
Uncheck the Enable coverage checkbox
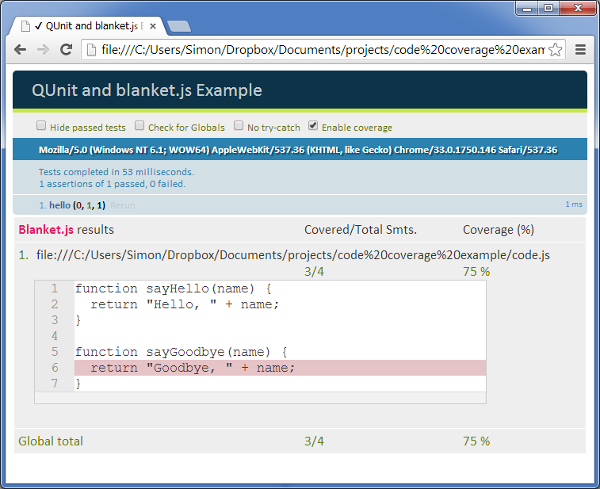[313, 126]
